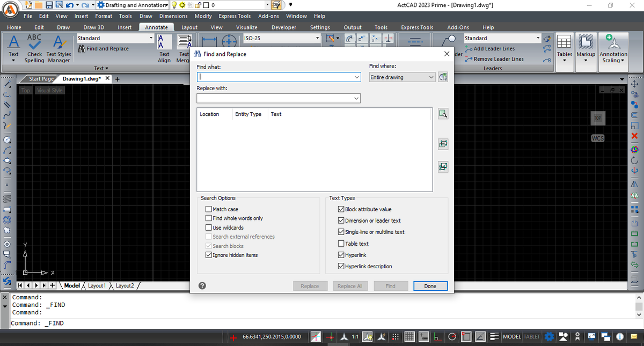Switch to the Layout1 tab
Image resolution: width=644 pixels, height=346 pixels.
tap(97, 286)
